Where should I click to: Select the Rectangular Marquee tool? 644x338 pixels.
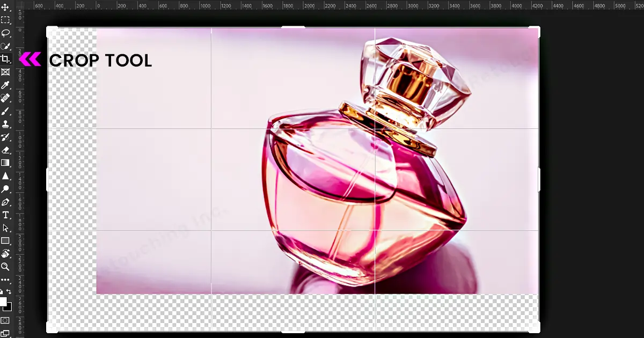[x=5, y=20]
